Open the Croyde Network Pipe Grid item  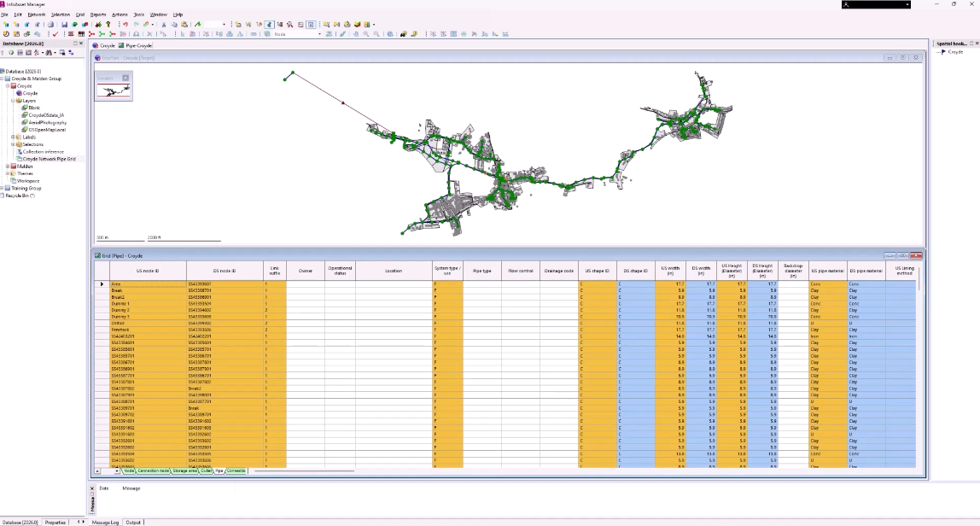pos(49,159)
